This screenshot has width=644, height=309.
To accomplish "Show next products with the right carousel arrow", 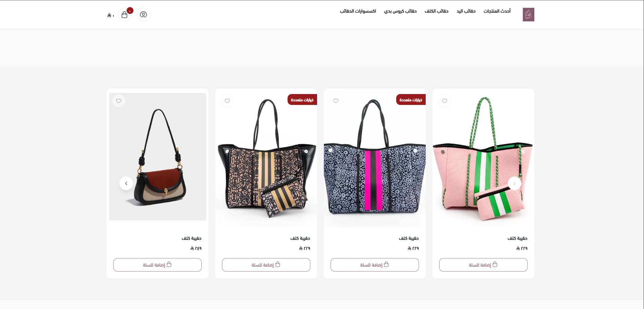I will point(514,183).
